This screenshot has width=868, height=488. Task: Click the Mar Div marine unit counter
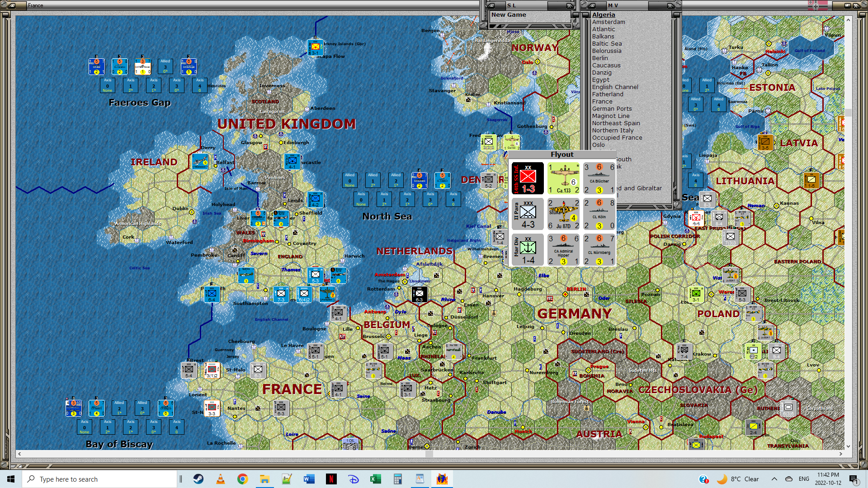click(528, 250)
